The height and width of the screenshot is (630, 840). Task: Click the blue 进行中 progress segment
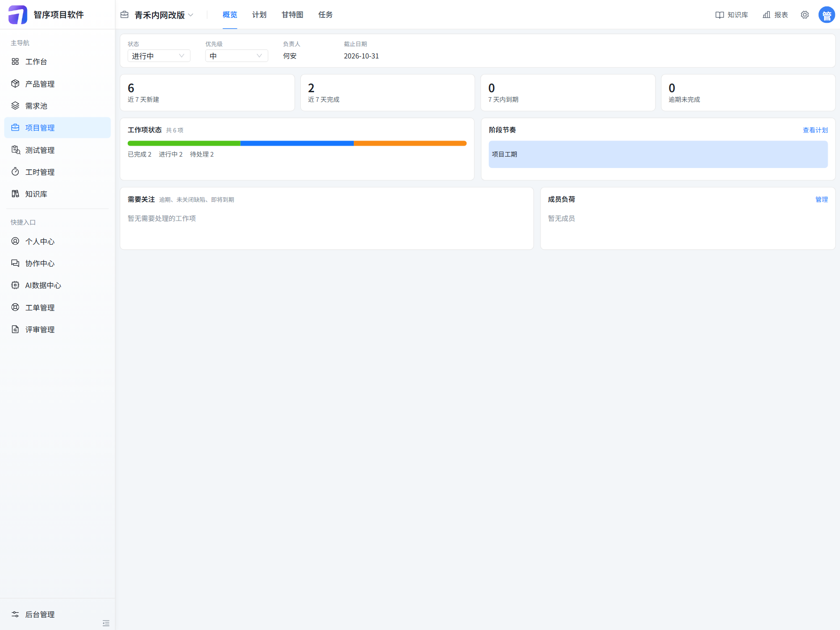[x=297, y=143]
